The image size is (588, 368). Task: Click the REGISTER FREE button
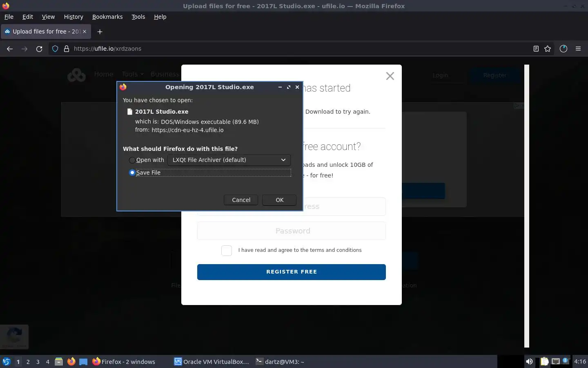click(292, 272)
